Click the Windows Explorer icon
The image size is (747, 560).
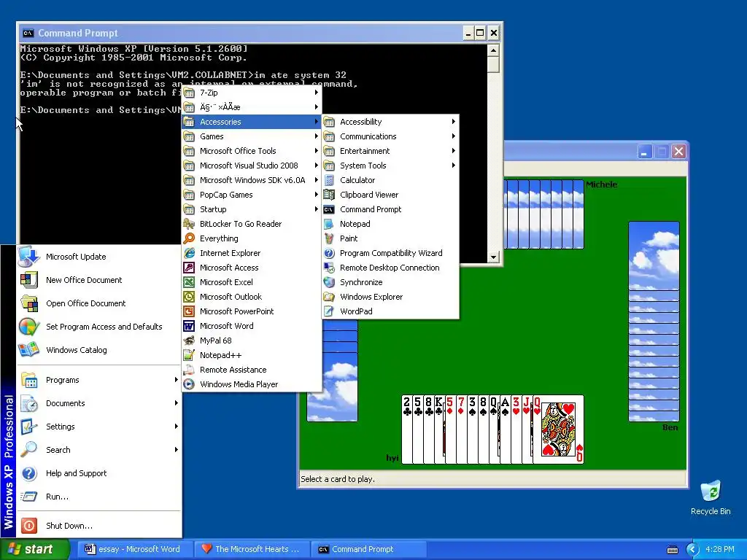pyautogui.click(x=329, y=297)
